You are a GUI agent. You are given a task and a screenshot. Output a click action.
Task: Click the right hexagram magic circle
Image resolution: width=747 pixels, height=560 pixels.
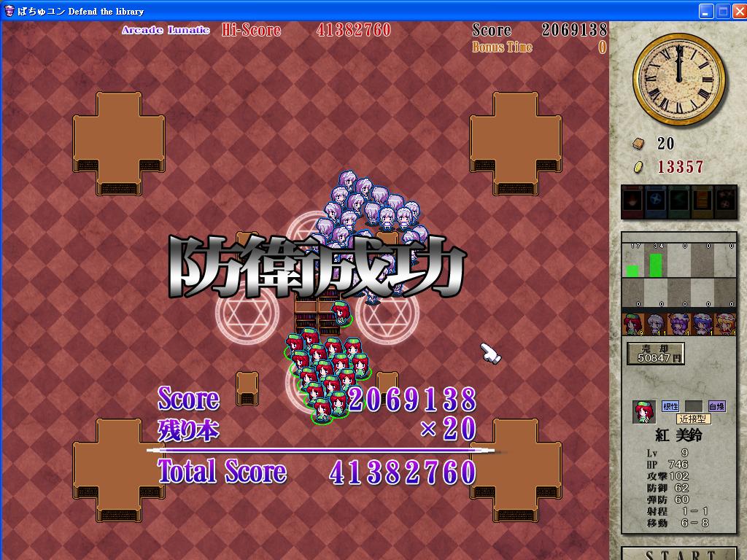387,313
